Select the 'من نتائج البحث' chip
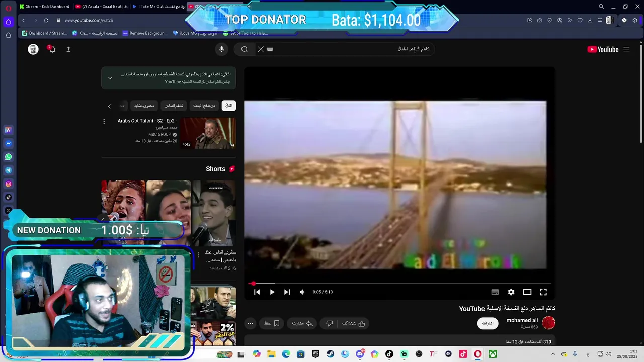Screen dimensions: 644x362 (x=204, y=106)
